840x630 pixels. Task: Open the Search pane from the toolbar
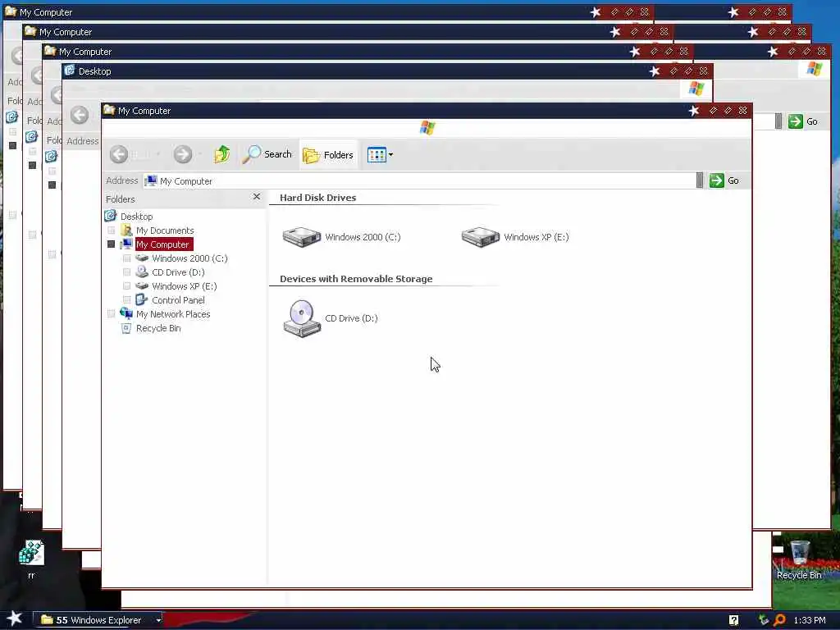click(267, 154)
